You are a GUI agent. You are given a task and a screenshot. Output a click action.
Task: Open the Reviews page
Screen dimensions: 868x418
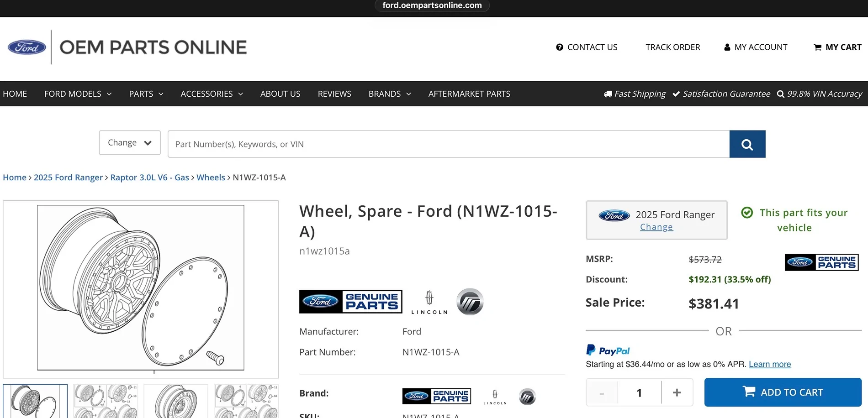point(334,94)
